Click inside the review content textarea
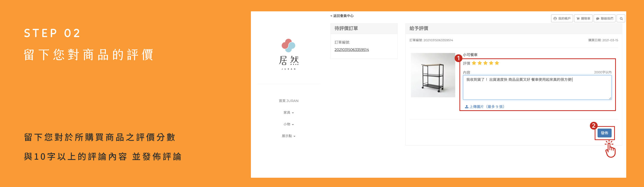This screenshot has width=644, height=187. (x=537, y=88)
